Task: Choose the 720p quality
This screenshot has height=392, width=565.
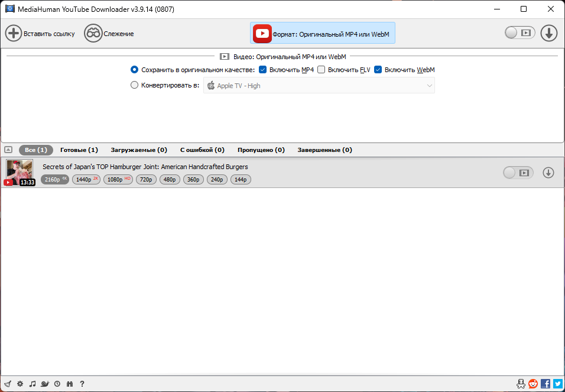Action: coord(146,179)
